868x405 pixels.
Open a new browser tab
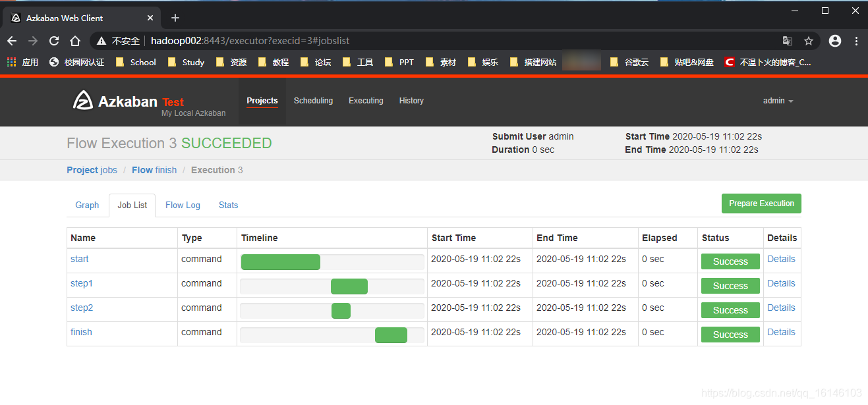click(175, 18)
